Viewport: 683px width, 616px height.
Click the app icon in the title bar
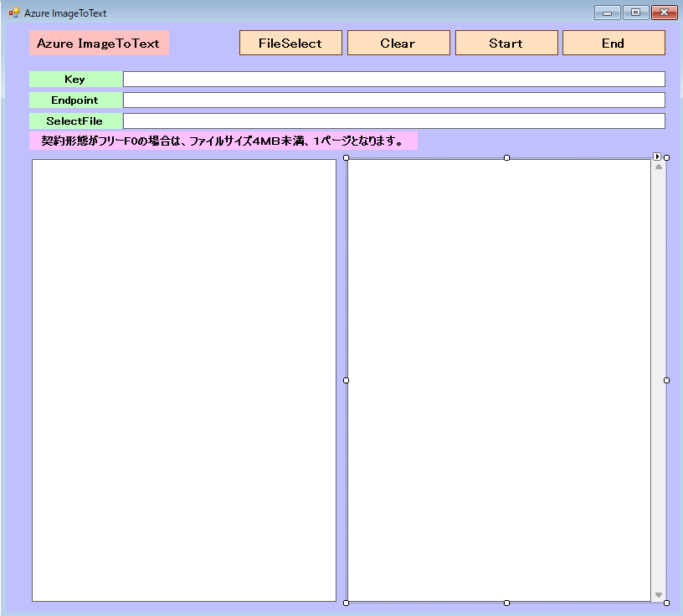(13, 13)
